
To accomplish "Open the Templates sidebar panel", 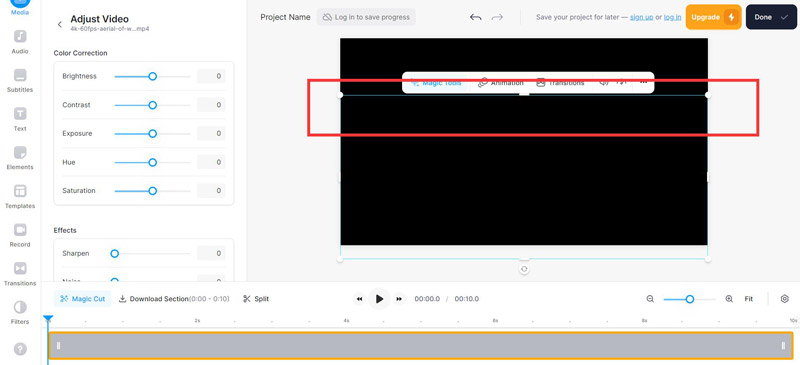I will [20, 197].
